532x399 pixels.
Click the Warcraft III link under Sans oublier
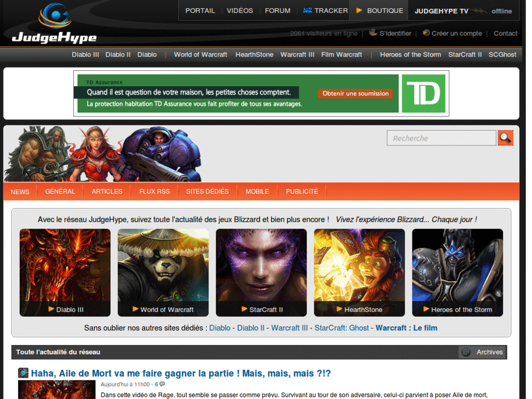pyautogui.click(x=289, y=328)
